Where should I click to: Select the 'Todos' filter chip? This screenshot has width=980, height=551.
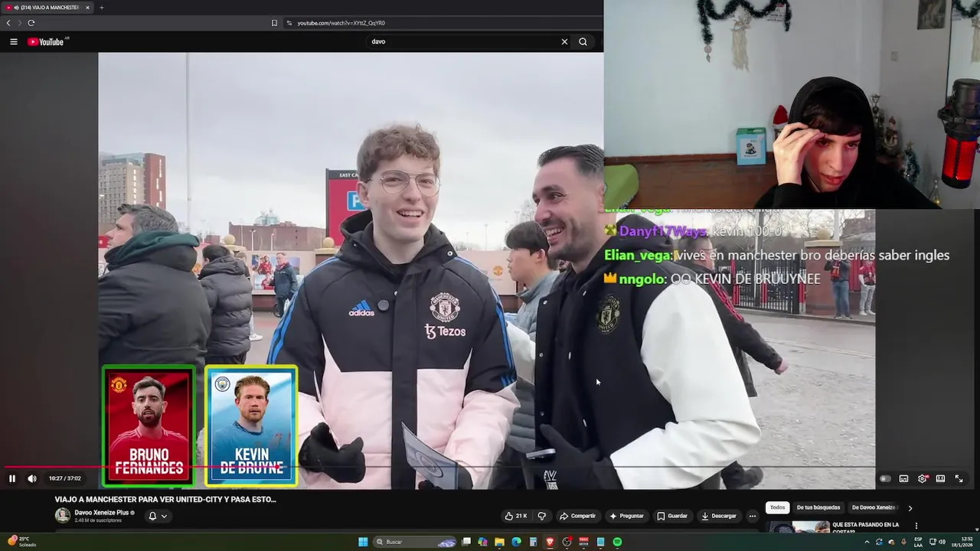(777, 507)
